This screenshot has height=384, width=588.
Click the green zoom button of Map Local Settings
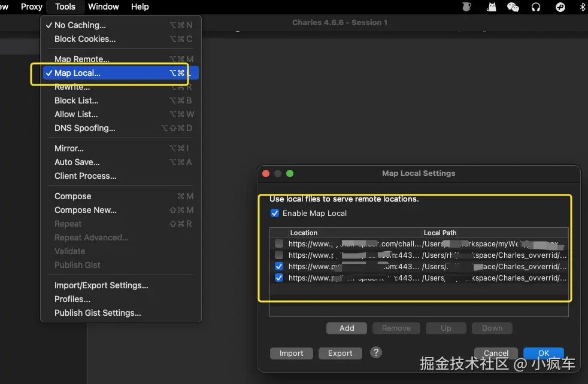[290, 173]
